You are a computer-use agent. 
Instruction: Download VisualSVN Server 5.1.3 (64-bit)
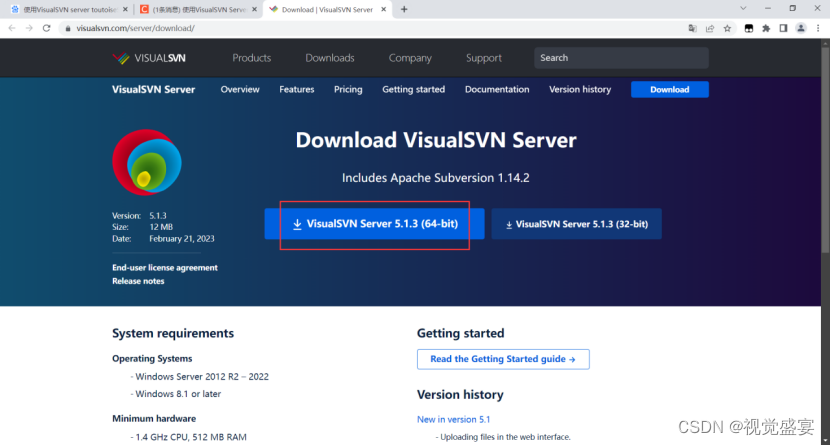click(374, 224)
